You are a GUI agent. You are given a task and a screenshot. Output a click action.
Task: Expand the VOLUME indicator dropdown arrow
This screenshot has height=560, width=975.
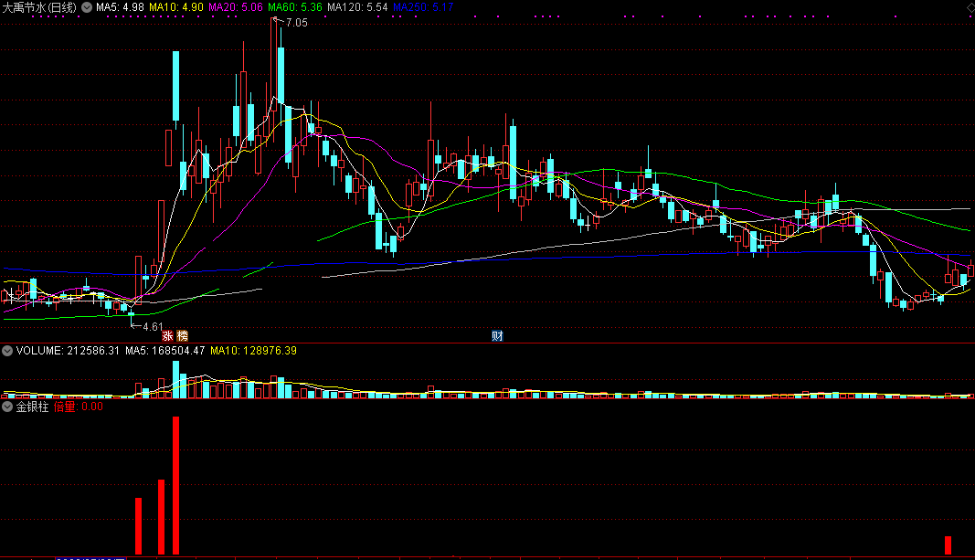(x=7, y=351)
